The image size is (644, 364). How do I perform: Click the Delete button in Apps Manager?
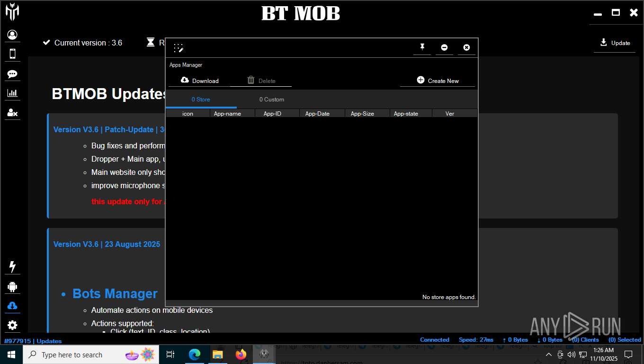pyautogui.click(x=261, y=81)
